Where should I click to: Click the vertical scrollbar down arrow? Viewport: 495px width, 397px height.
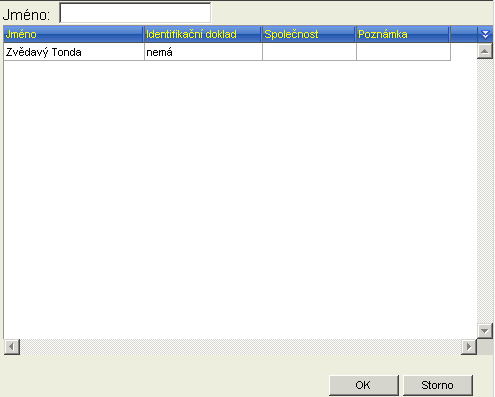coord(485,331)
